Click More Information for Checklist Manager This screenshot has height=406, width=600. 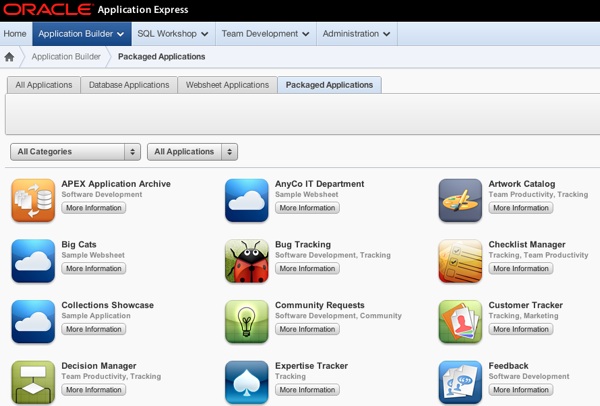coord(521,269)
